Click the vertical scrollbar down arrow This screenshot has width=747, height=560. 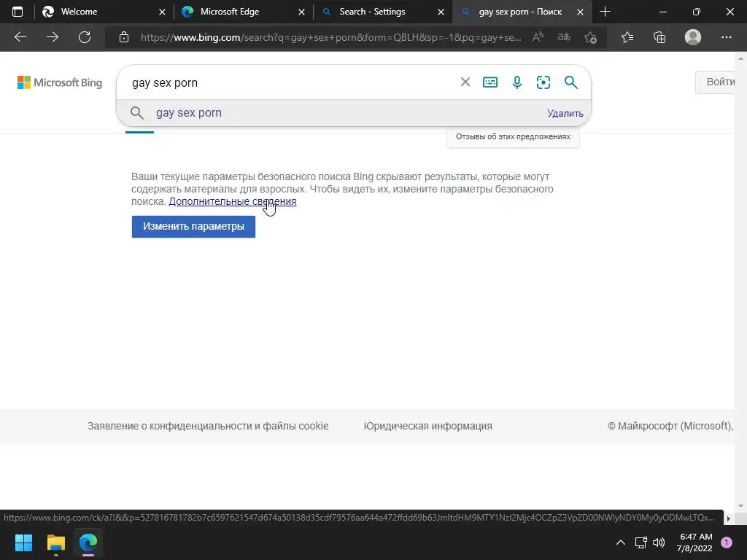point(740,506)
